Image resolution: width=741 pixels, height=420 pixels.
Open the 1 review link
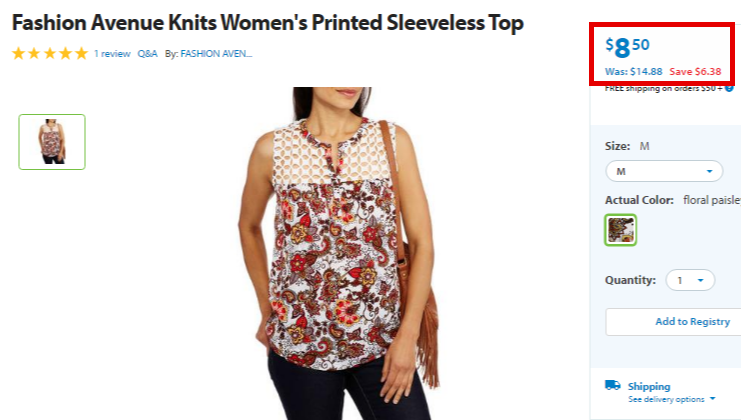[x=112, y=54]
